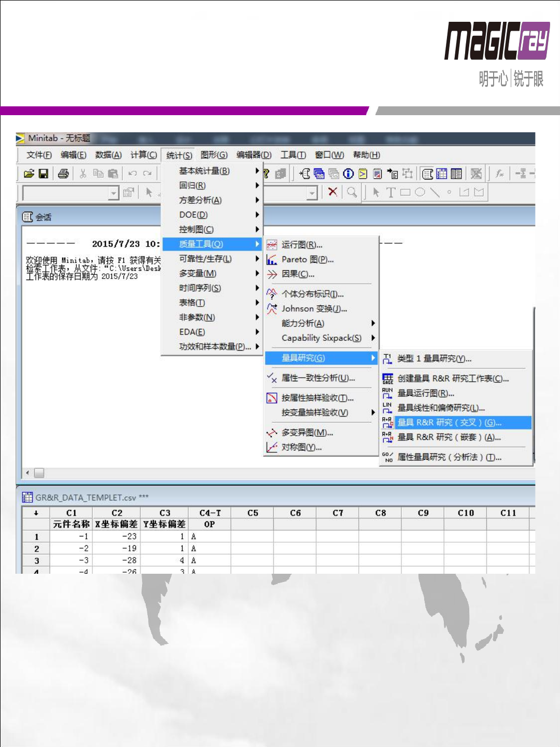
Task: Choose 量具 R&R 研究（嵌套）(A)...
Action: tap(456, 437)
